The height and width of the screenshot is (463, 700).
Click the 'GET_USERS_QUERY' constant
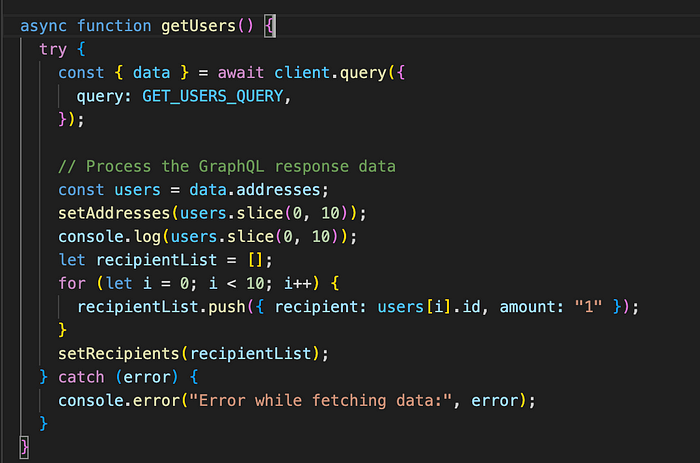point(212,96)
